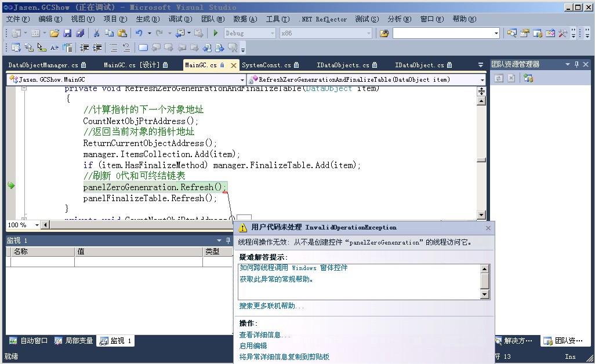The image size is (595, 364).
Task: Open the find combo box dropdown arrow
Action: click(x=496, y=34)
